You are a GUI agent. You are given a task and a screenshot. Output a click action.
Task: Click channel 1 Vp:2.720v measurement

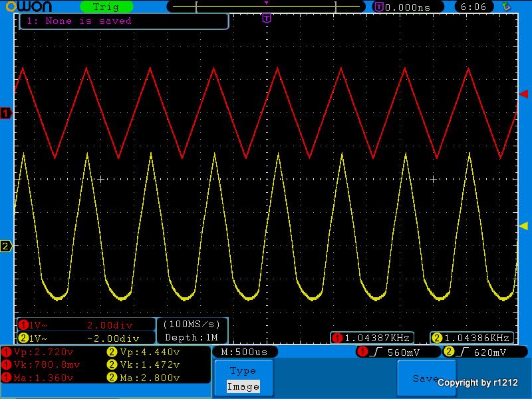(37, 352)
